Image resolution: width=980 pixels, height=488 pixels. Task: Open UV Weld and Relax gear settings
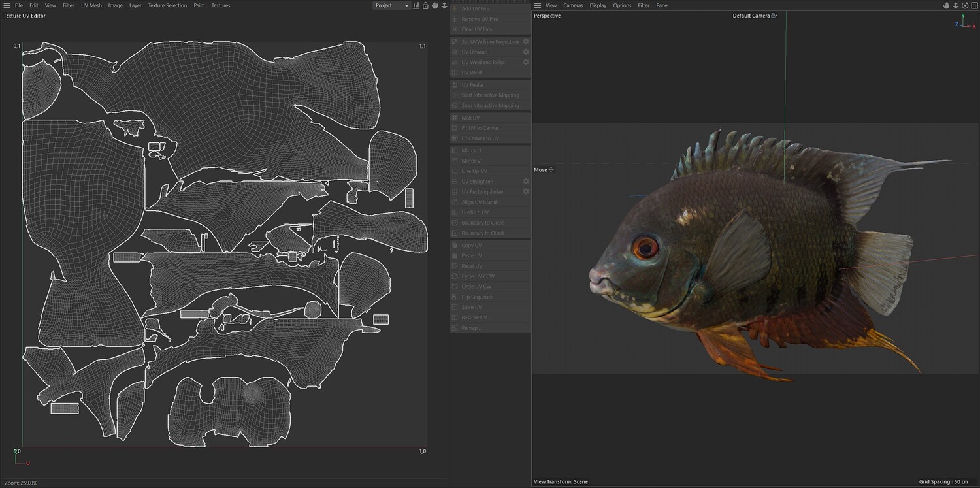click(x=526, y=62)
